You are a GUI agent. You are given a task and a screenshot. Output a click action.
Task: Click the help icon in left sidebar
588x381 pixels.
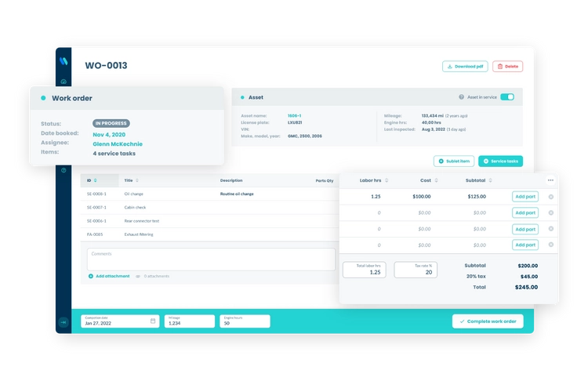[x=64, y=170]
